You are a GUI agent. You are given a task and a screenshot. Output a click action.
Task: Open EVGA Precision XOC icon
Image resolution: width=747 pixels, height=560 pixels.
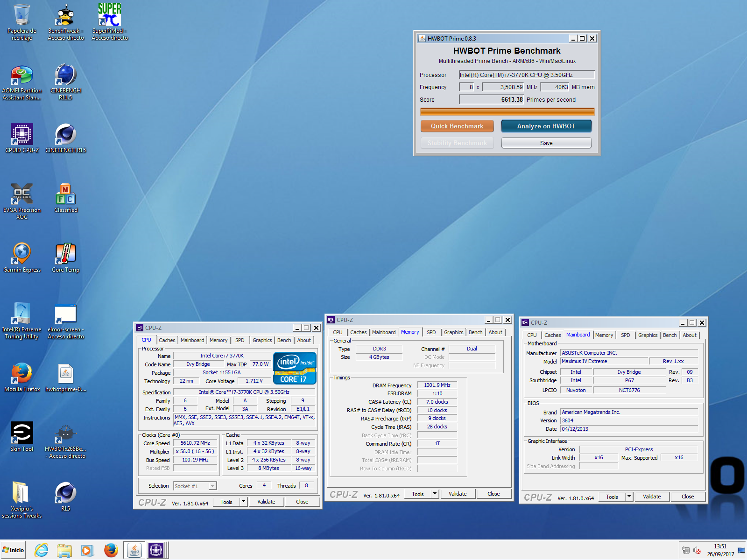coord(21,202)
